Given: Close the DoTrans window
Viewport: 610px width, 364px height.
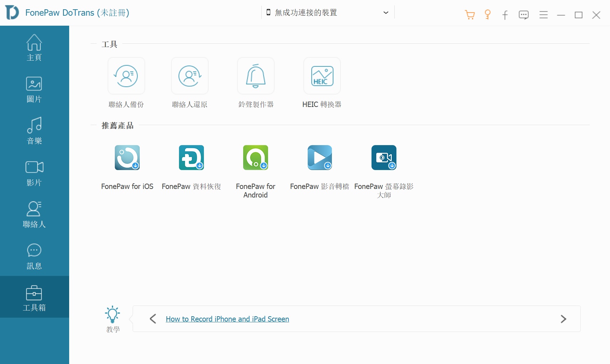Looking at the screenshot, I should coord(596,15).
